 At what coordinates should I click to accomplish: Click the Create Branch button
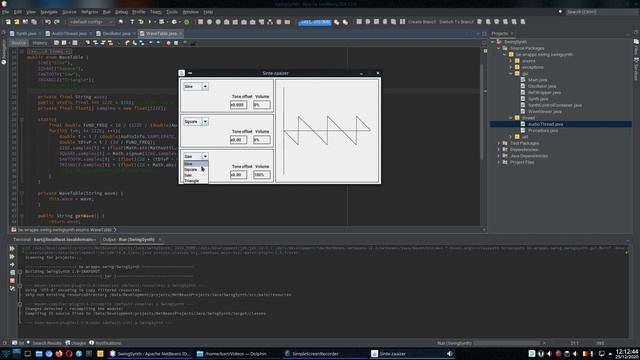pos(422,22)
